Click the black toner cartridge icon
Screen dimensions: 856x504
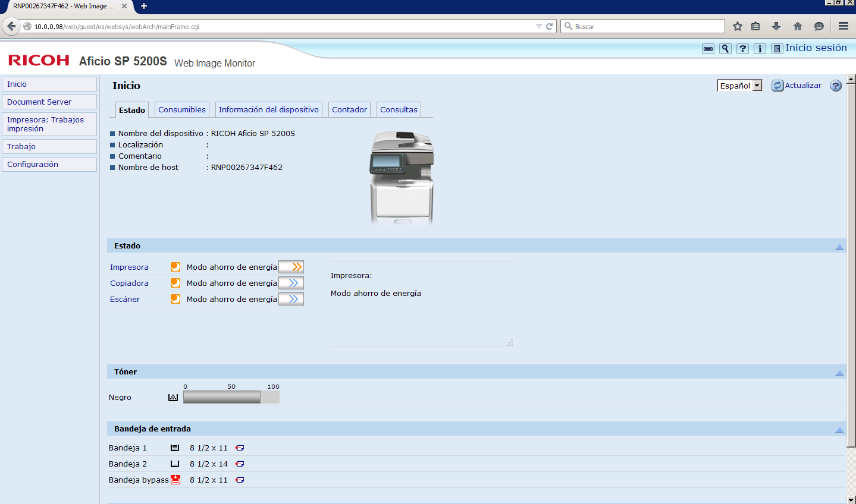pyautogui.click(x=173, y=397)
